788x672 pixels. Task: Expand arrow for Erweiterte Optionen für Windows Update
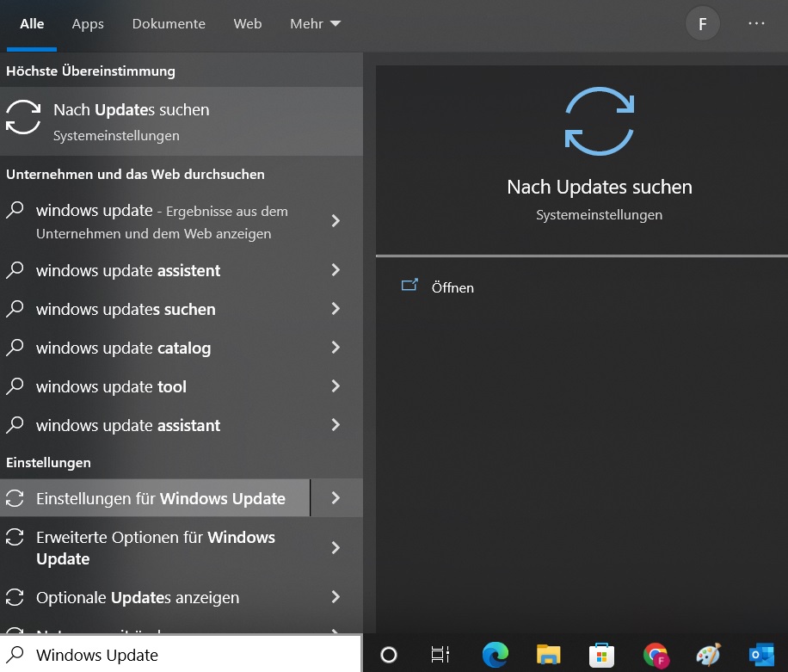pos(336,548)
